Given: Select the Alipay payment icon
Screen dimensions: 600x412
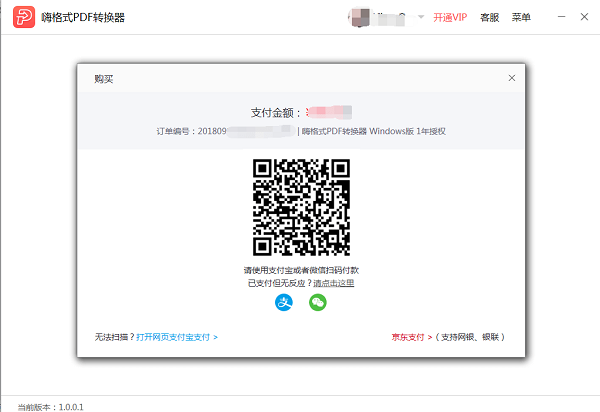Looking at the screenshot, I should point(284,303).
